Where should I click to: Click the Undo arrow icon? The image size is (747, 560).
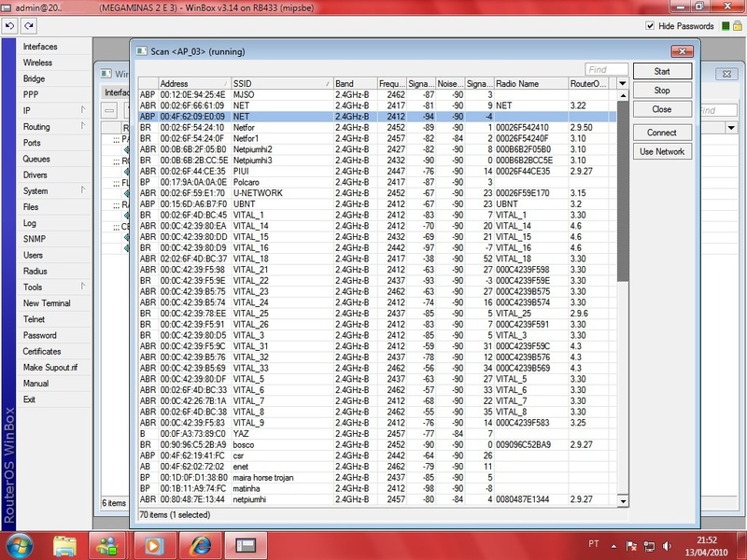pyautogui.click(x=10, y=26)
